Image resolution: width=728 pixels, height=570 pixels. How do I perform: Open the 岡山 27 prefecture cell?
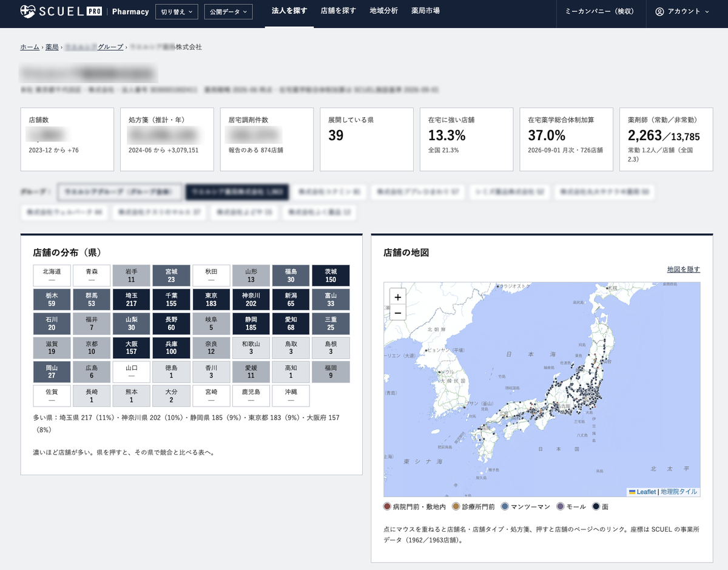52,372
